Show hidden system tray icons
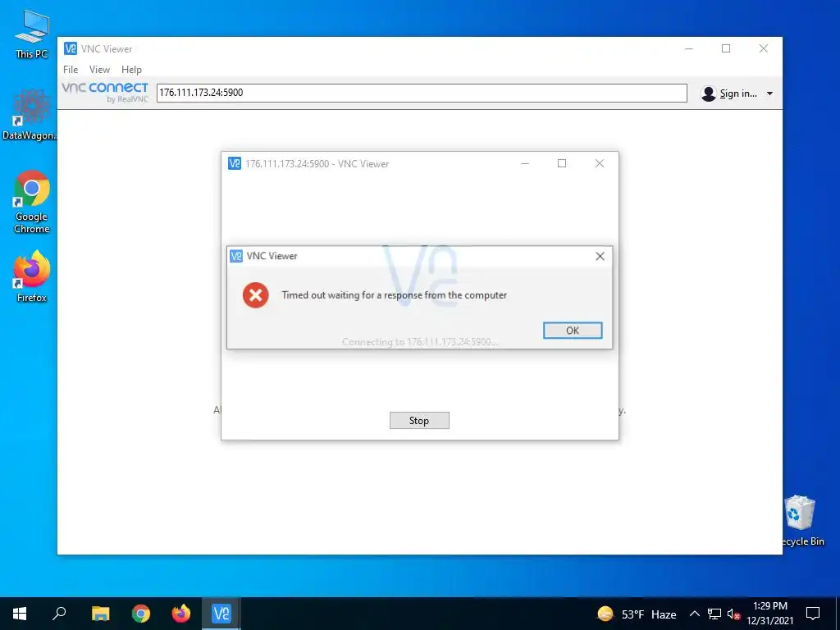 694,614
